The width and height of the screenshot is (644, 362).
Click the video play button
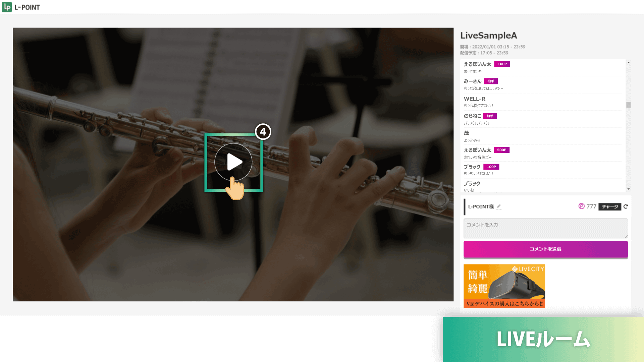pyautogui.click(x=233, y=162)
